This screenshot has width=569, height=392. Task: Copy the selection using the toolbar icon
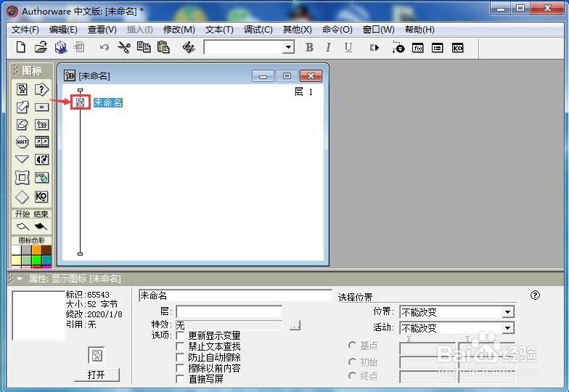point(144,47)
